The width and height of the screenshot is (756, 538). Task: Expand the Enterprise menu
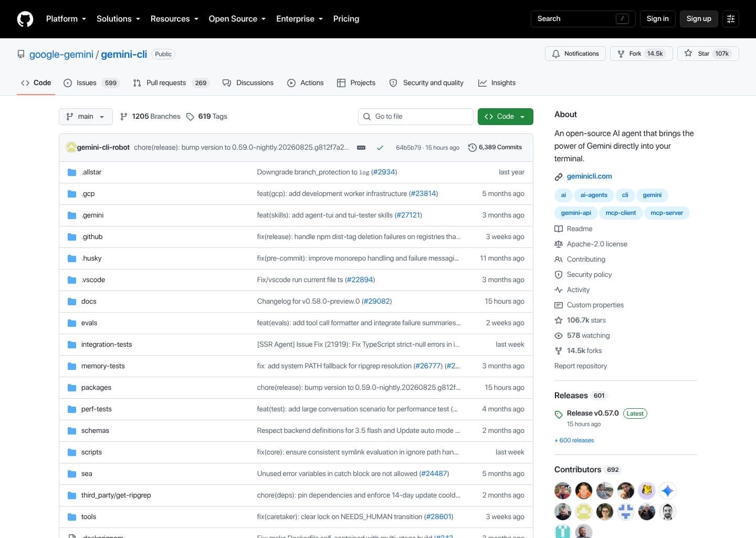pos(299,19)
